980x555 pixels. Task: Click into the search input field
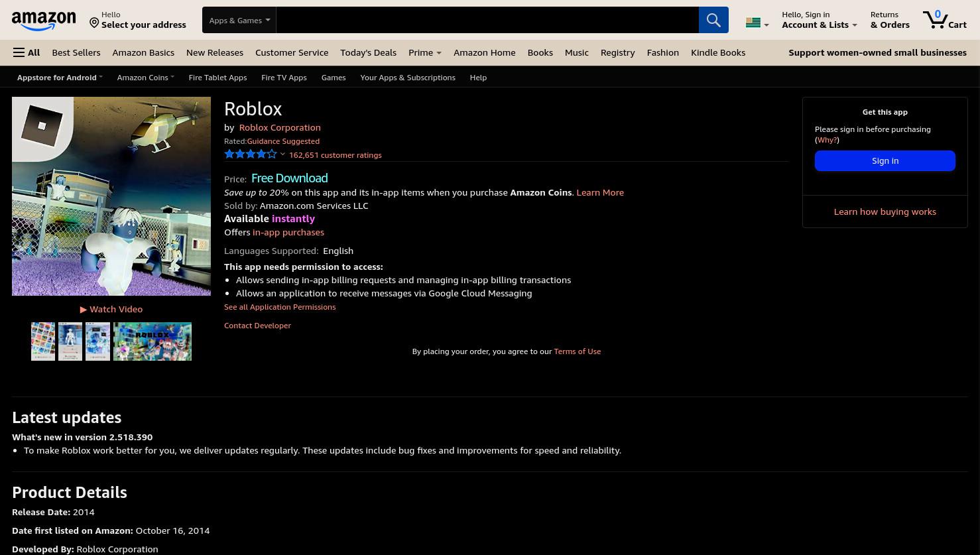click(x=487, y=20)
